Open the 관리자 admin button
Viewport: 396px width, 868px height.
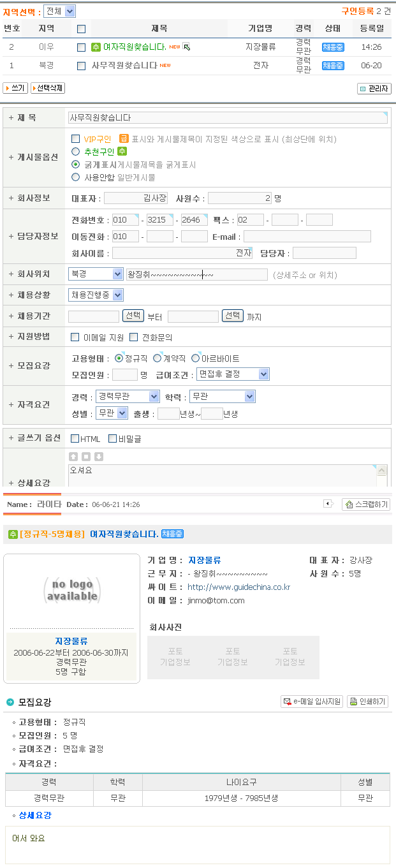374,89
